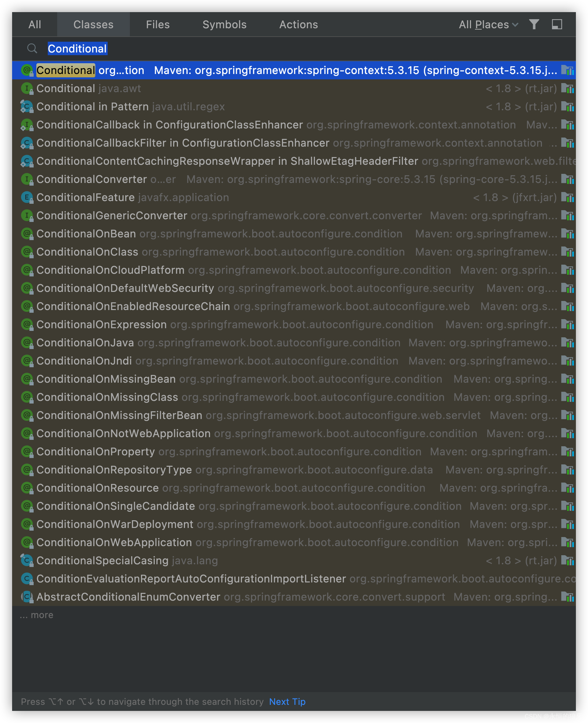Screen dimensions: 588x723
Task: Switch to the Actions tab
Action: pyautogui.click(x=298, y=25)
